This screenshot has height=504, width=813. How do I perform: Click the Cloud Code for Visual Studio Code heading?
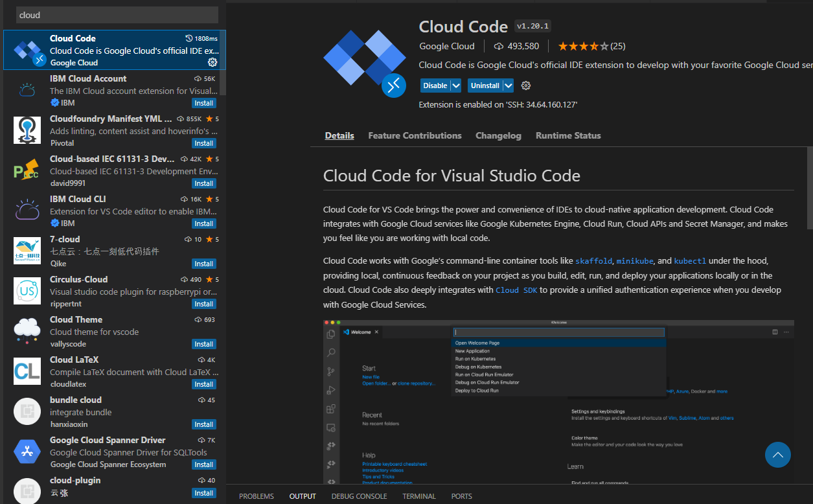[452, 176]
